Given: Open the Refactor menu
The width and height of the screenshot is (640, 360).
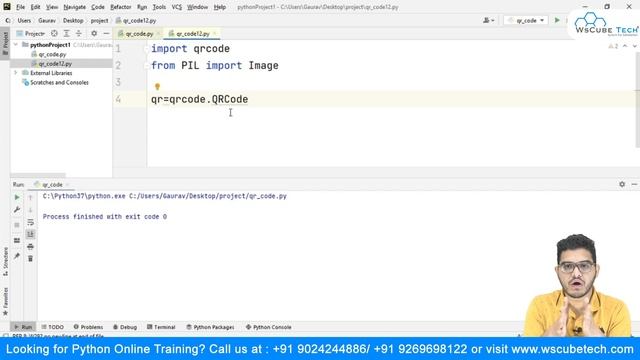Looking at the screenshot, I should (x=121, y=7).
